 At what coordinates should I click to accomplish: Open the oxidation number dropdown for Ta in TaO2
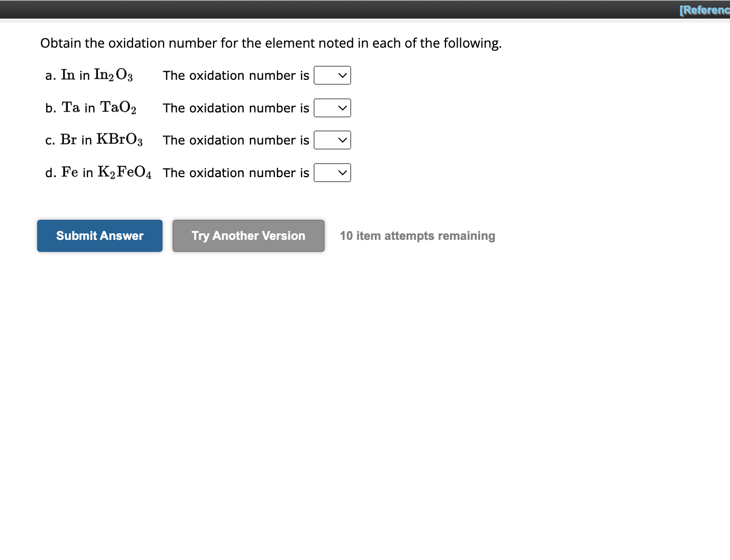(x=332, y=108)
